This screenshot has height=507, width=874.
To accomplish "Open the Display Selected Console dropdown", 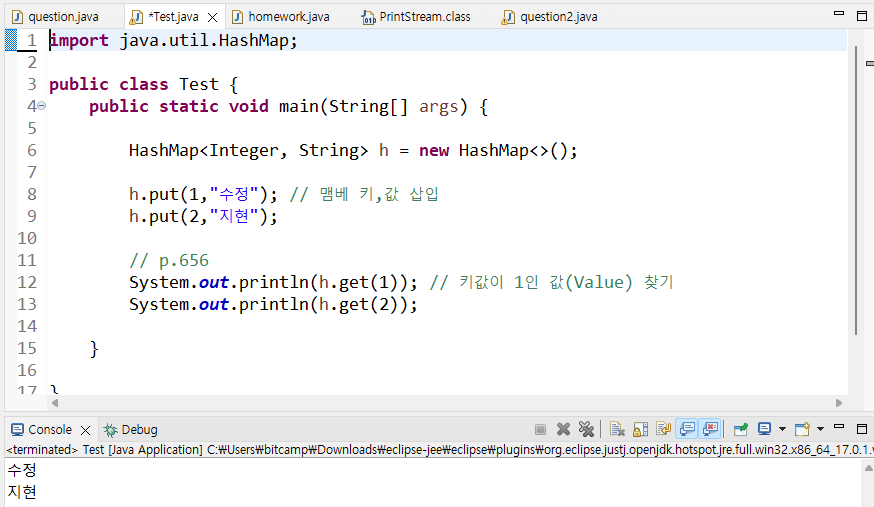I will point(782,429).
